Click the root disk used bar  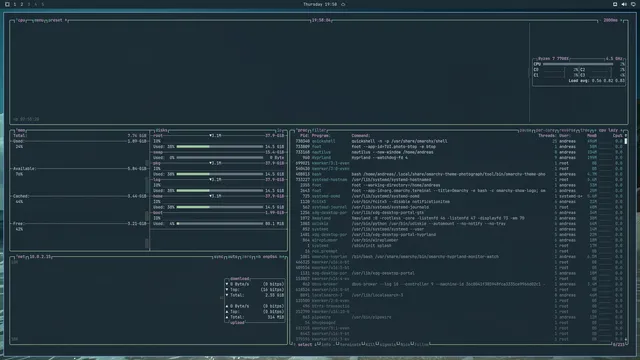point(220,147)
